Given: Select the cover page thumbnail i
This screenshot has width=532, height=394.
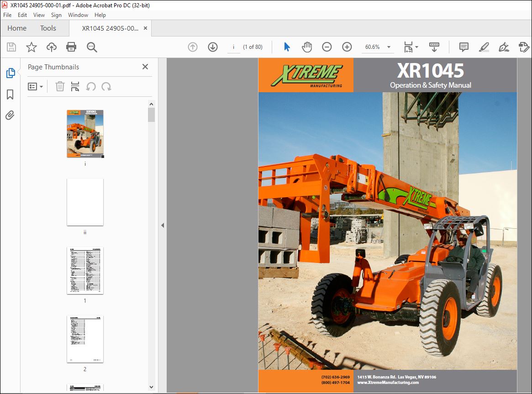Looking at the screenshot, I should [x=85, y=134].
